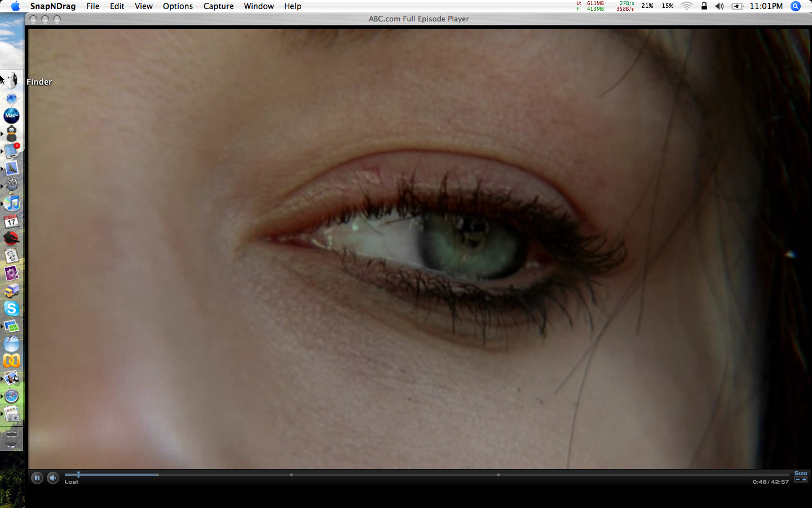Viewport: 812px width, 508px height.
Task: Open the Capture menu
Action: click(x=218, y=6)
